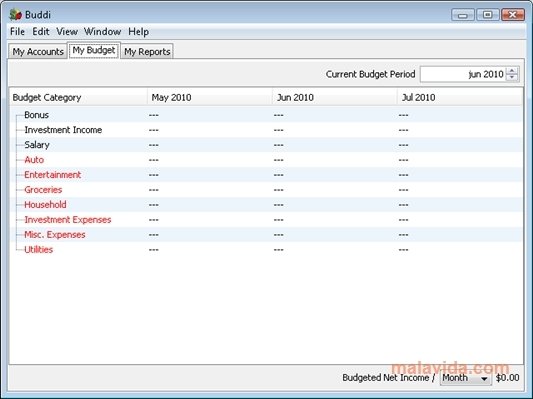Screen dimensions: 533x399
Task: Switch to the My Reports tab
Action: coord(147,52)
